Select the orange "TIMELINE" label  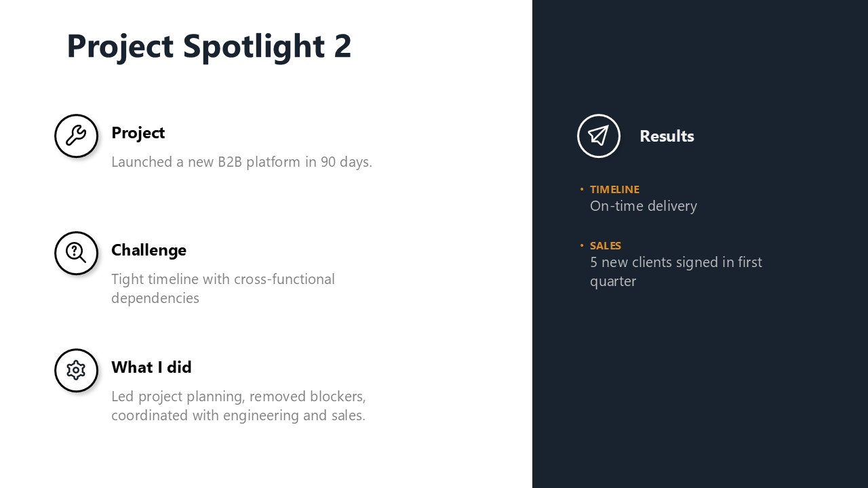click(x=614, y=190)
